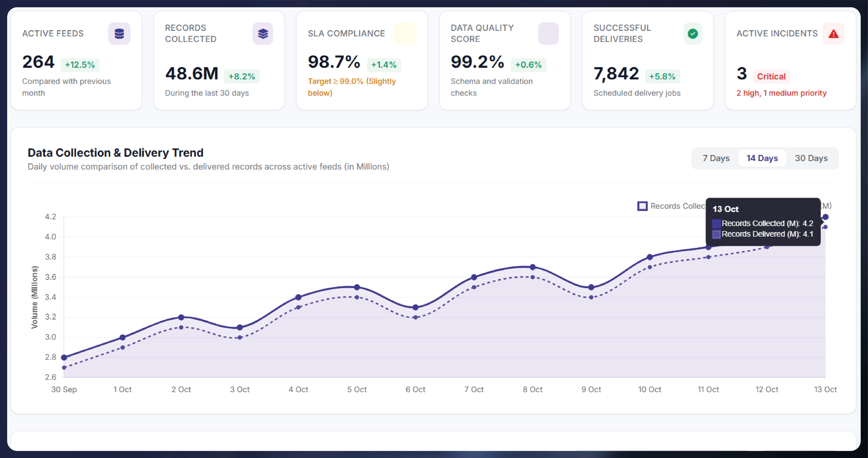Click the Data Quality Score lavender icon box
The height and width of the screenshot is (458, 868).
[548, 33]
